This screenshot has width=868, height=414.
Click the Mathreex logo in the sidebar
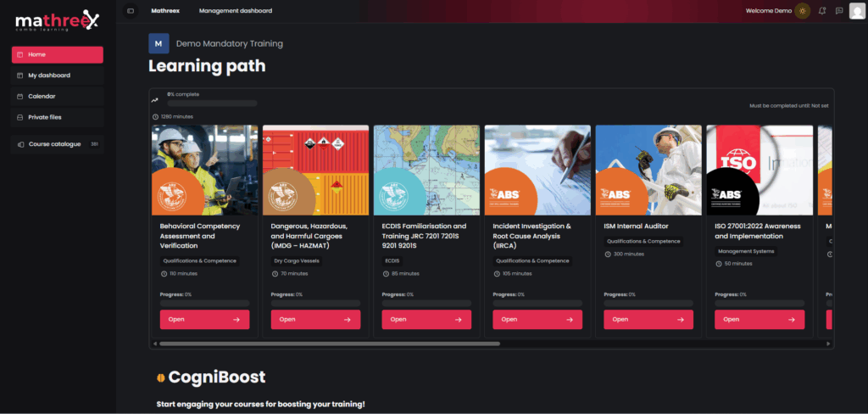tap(57, 21)
